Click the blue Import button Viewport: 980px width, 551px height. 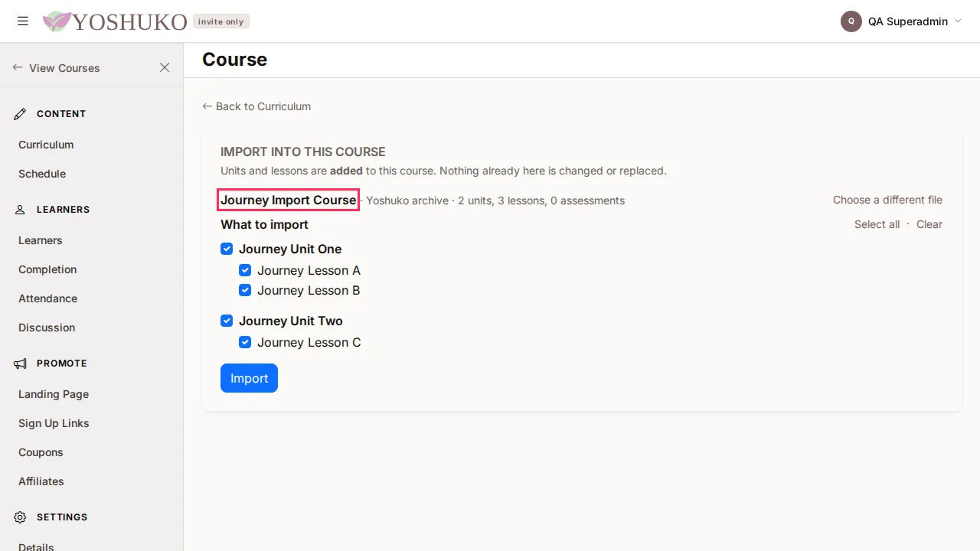pos(249,378)
